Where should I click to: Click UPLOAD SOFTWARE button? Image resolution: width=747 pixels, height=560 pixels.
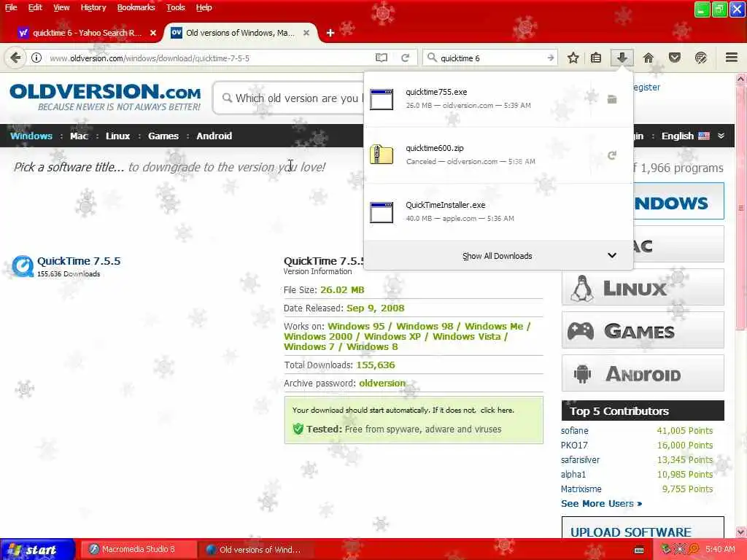click(x=643, y=528)
